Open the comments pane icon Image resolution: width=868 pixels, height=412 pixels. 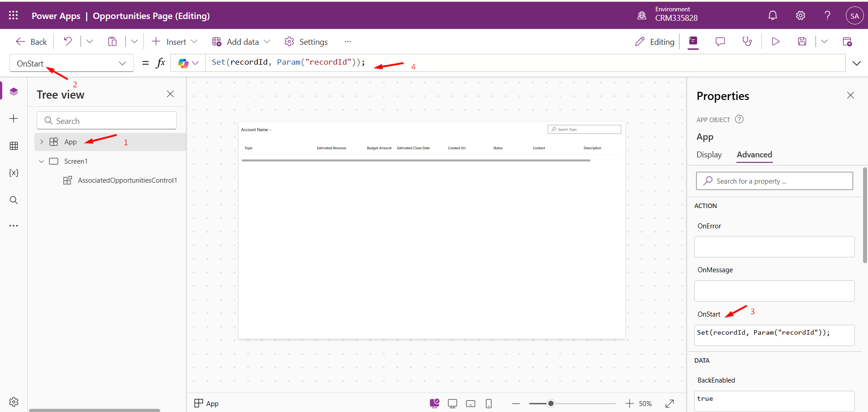[720, 42]
